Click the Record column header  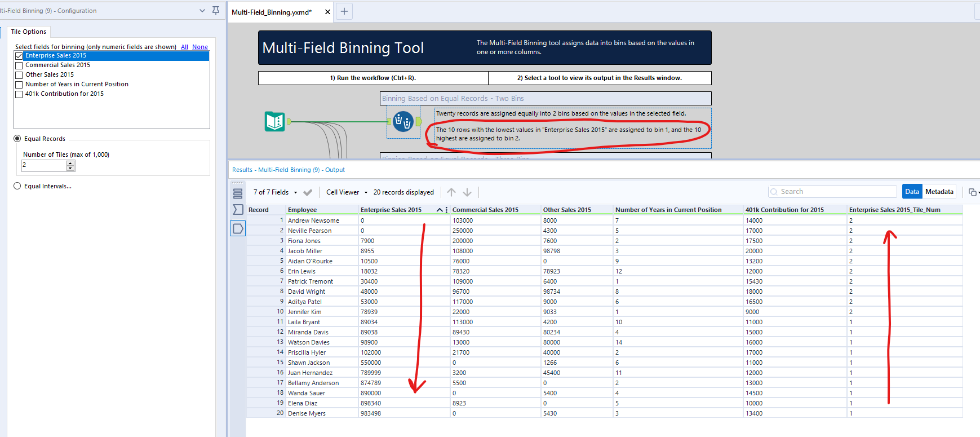tap(266, 210)
